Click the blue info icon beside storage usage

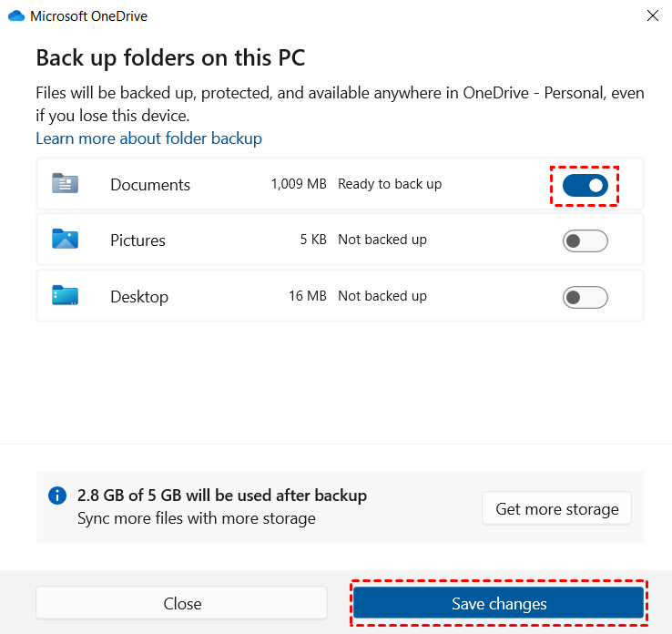tap(57, 496)
